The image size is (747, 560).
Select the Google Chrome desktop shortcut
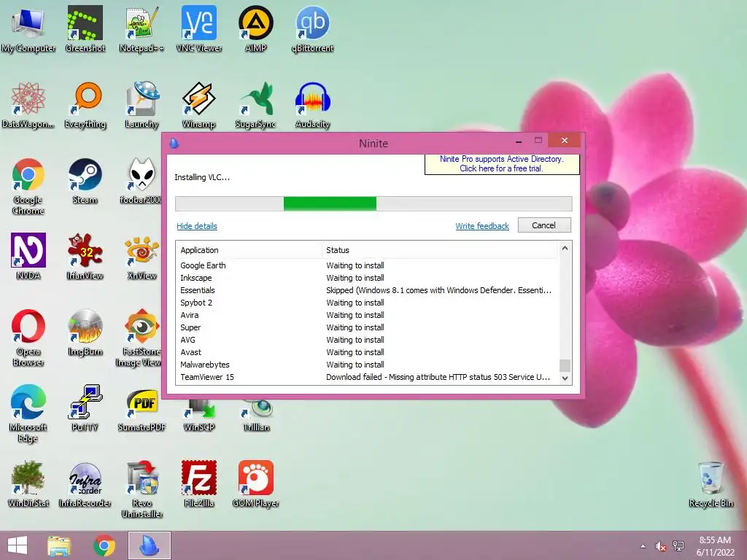[28, 187]
